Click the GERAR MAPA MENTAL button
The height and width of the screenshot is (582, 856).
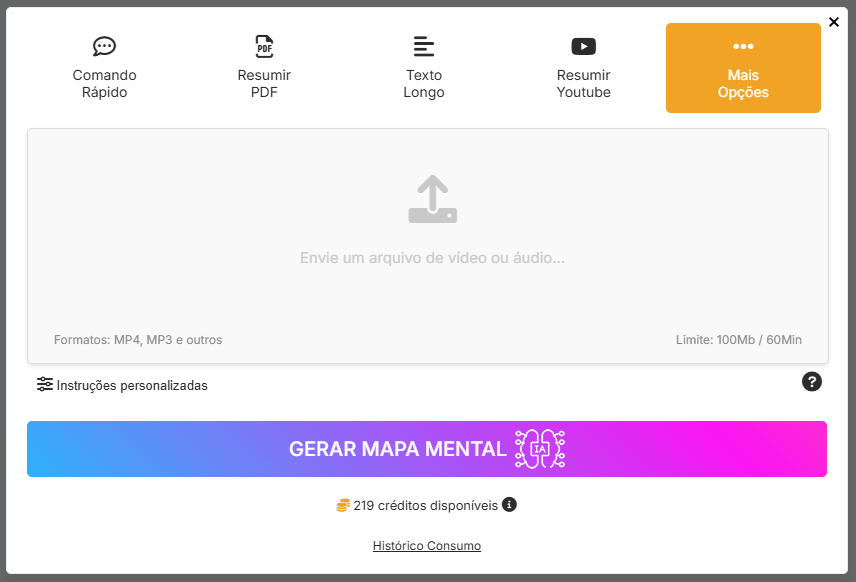point(427,449)
